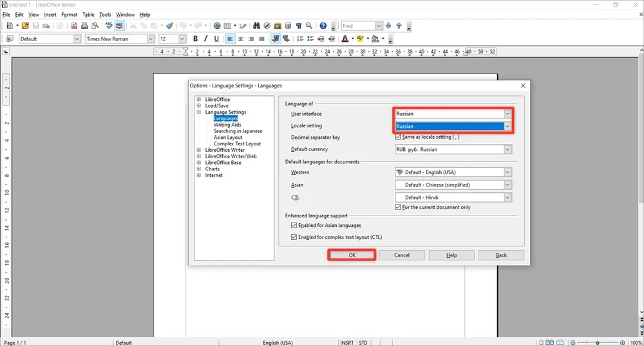Viewport: 644px width, 346px height.
Task: Open the Navigator compass icon
Action: 267,26
